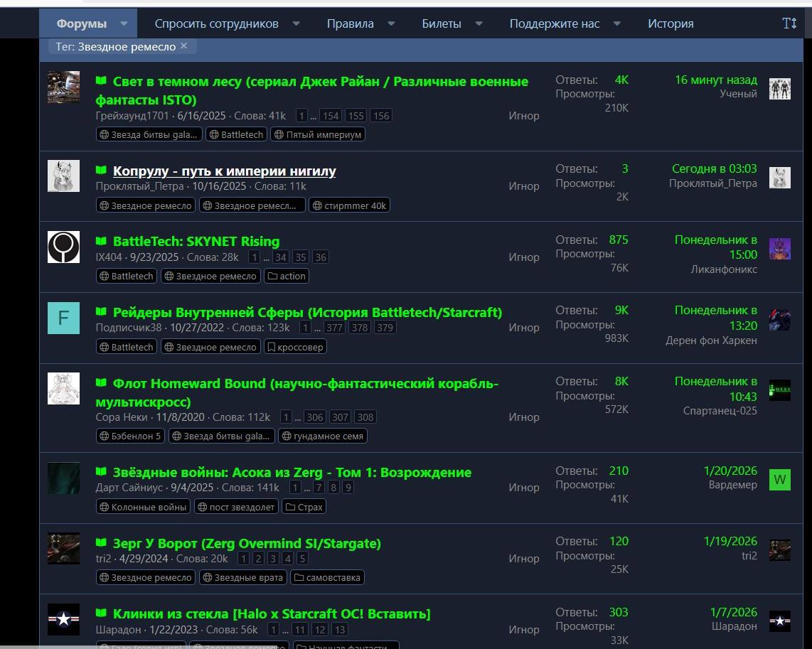
Task: Click Игнор for Рейдеры Внутренней Сферы thread
Action: click(x=523, y=328)
